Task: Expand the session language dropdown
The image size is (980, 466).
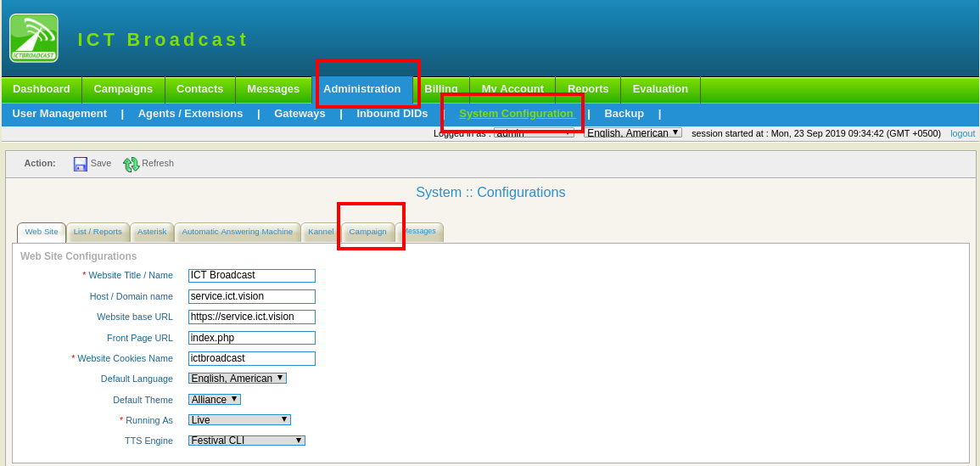Action: pyautogui.click(x=632, y=132)
